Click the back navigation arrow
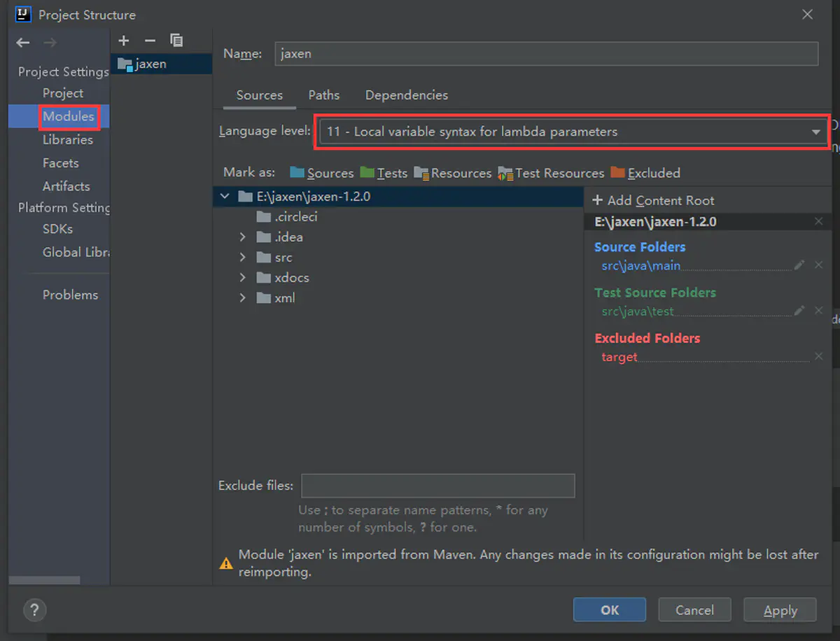Screen dimensions: 840x641 23,43
